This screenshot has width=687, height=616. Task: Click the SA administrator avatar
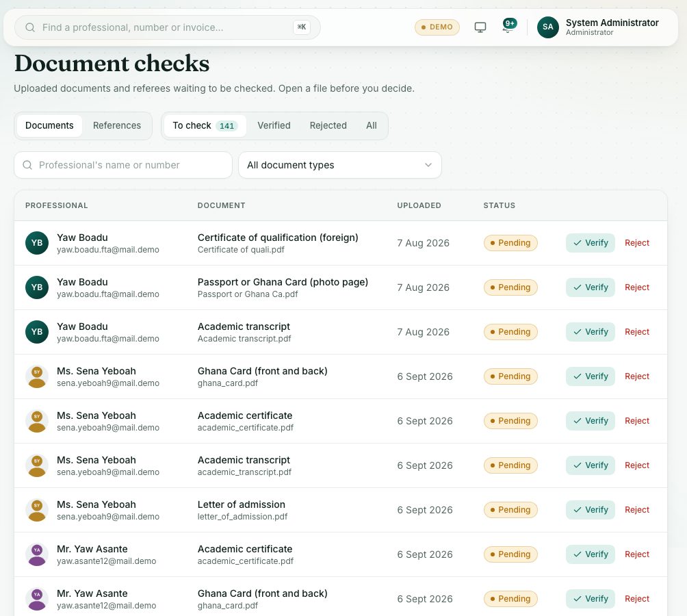tap(547, 27)
